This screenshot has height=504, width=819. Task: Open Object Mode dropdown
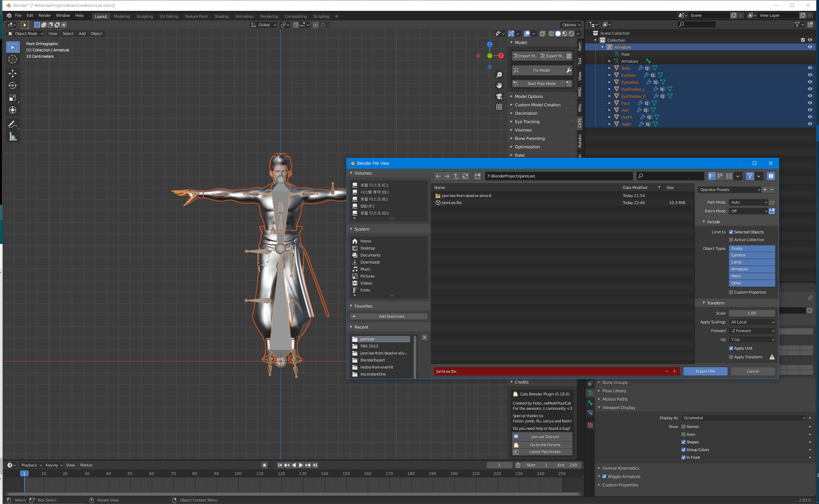coord(26,34)
